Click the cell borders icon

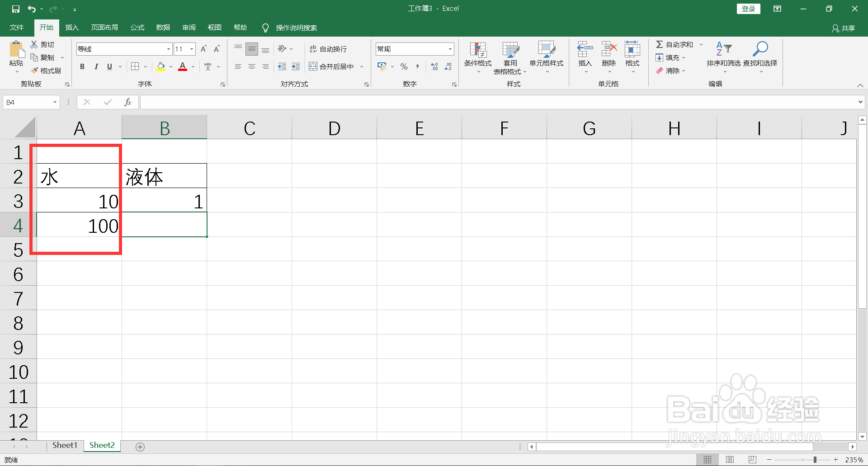pos(135,66)
